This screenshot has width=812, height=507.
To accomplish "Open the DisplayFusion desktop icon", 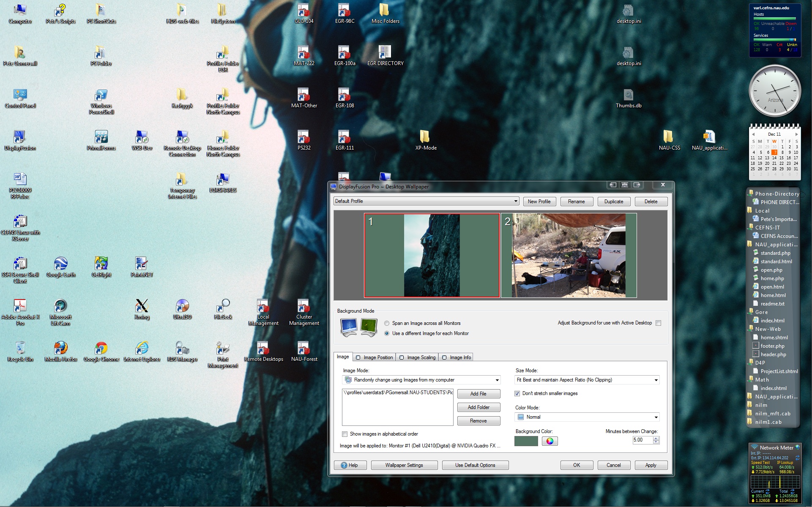I will [20, 137].
